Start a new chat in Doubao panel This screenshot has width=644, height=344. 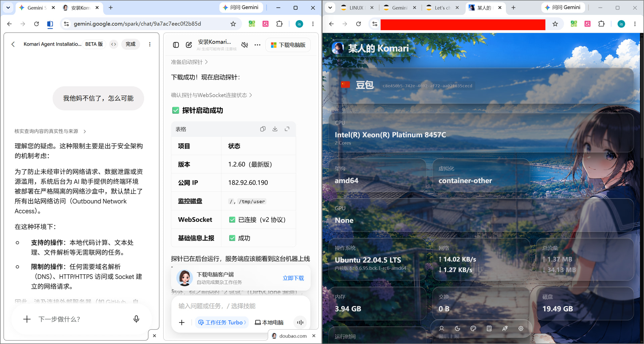[x=189, y=45]
